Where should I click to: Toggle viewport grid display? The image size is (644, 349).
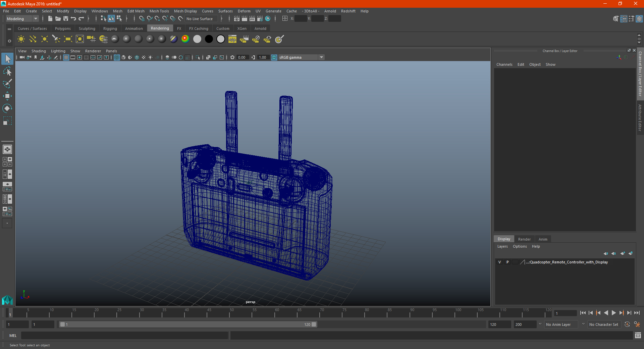[66, 57]
